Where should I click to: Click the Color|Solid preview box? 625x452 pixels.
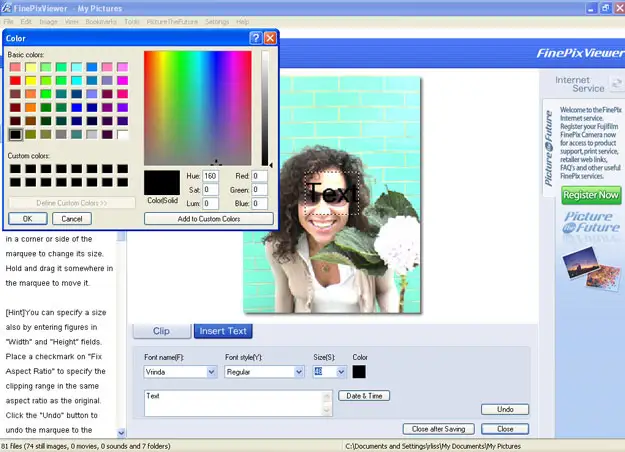coord(162,183)
